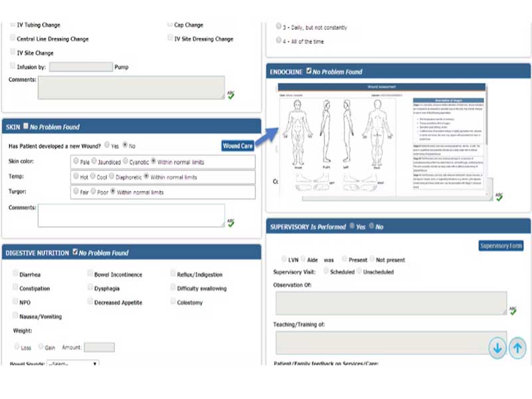Viewport: 532px width, 399px height.
Task: Click the weight Amount field
Action: click(x=99, y=347)
